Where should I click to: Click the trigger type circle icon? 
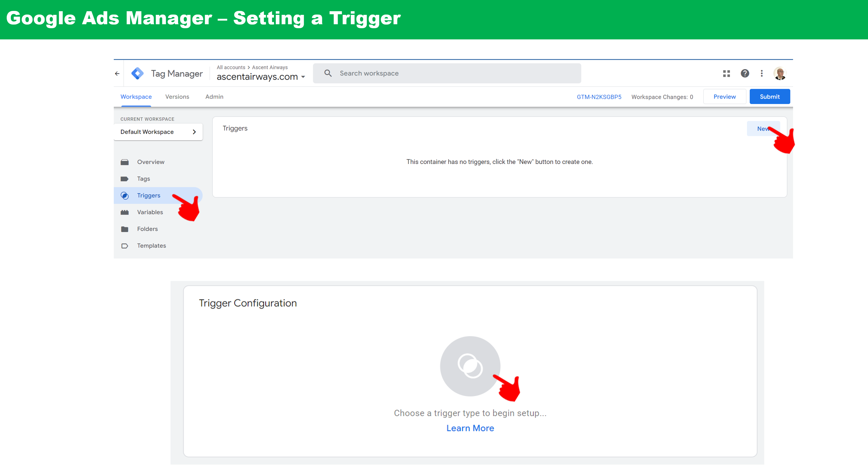[470, 366]
